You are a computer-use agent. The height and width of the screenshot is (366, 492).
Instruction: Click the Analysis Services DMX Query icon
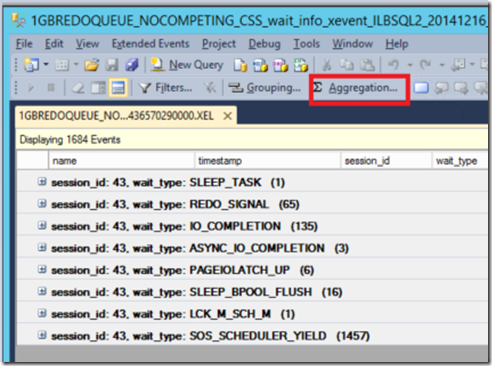[x=280, y=65]
